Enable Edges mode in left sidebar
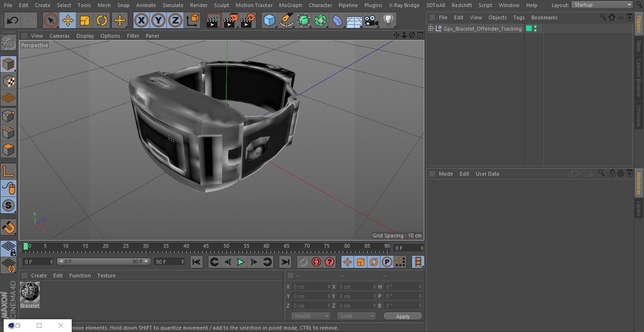Viewport: 644px width, 332px height. pyautogui.click(x=8, y=133)
